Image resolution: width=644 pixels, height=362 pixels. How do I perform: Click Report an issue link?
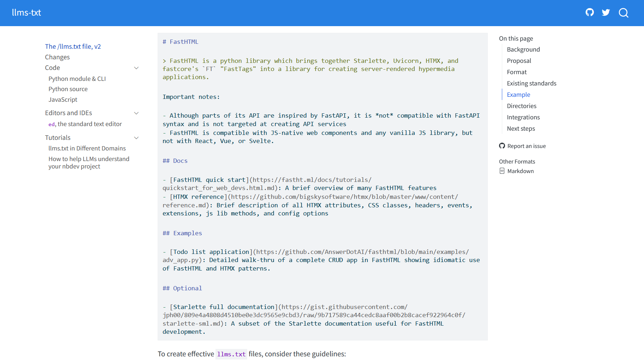point(527,146)
